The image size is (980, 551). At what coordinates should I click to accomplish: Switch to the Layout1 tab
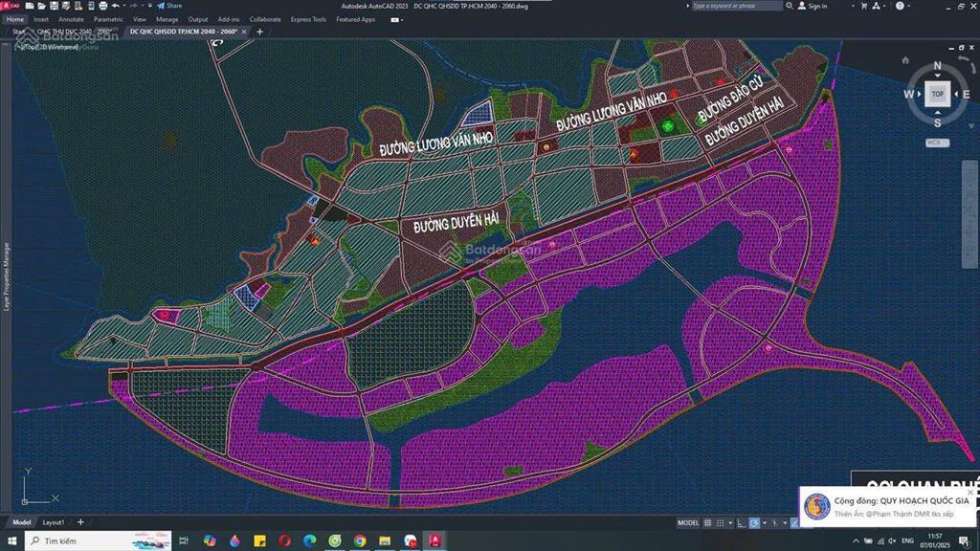point(54,522)
